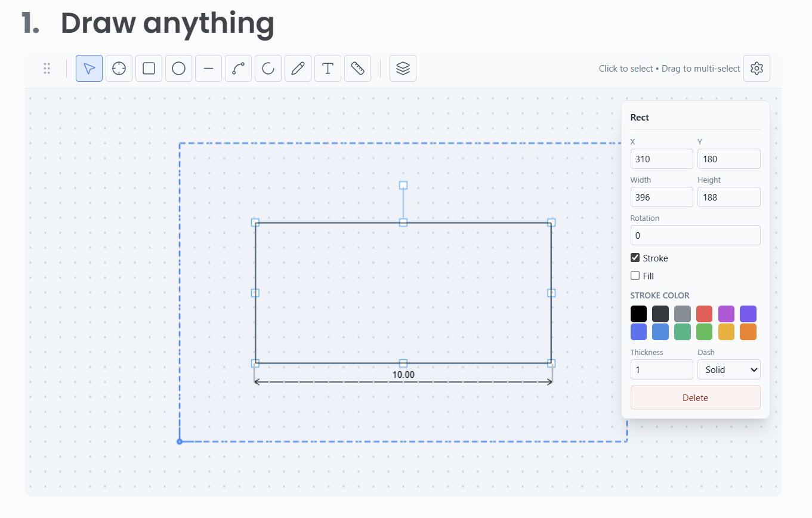Pick the rectangle drawing tool
812x518 pixels.
coord(149,69)
